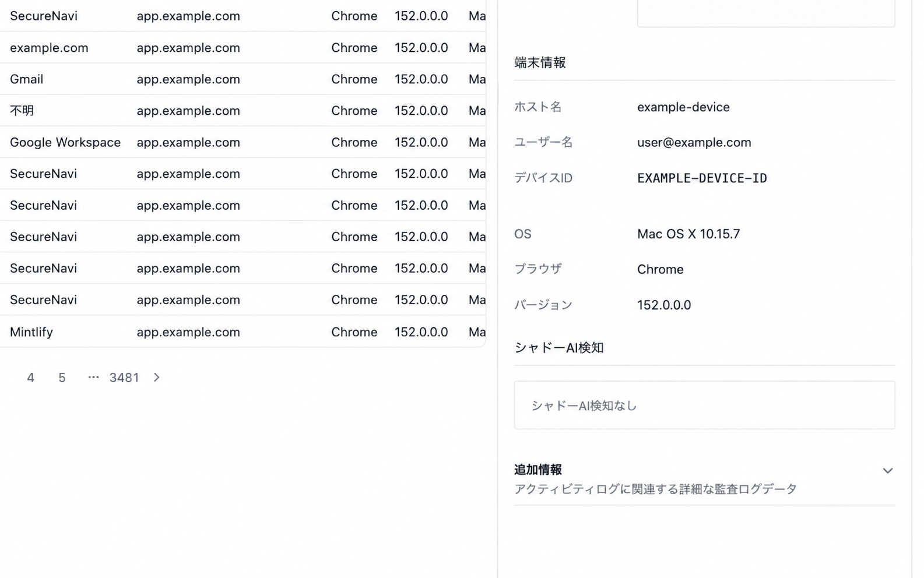Viewport: 924px width, 578px height.
Task: Click the 端末情報 section heading
Action: 540,62
